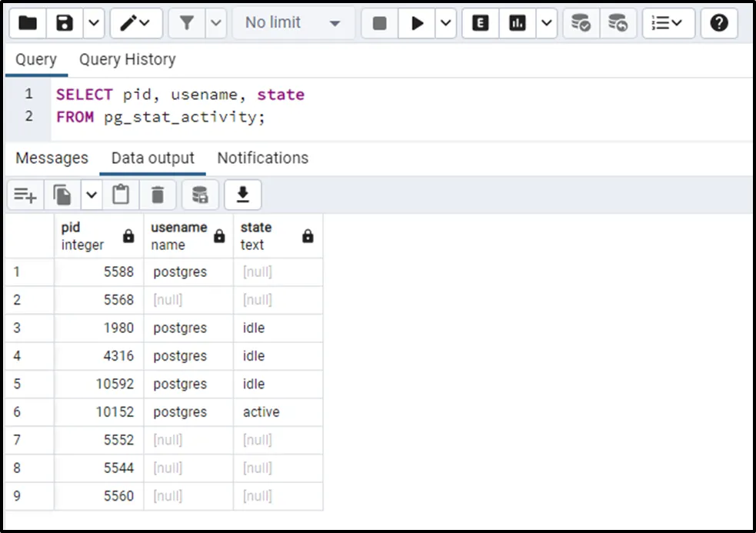Open the No limit rows dropdown
Viewport: 756px width, 533px height.
click(x=292, y=23)
